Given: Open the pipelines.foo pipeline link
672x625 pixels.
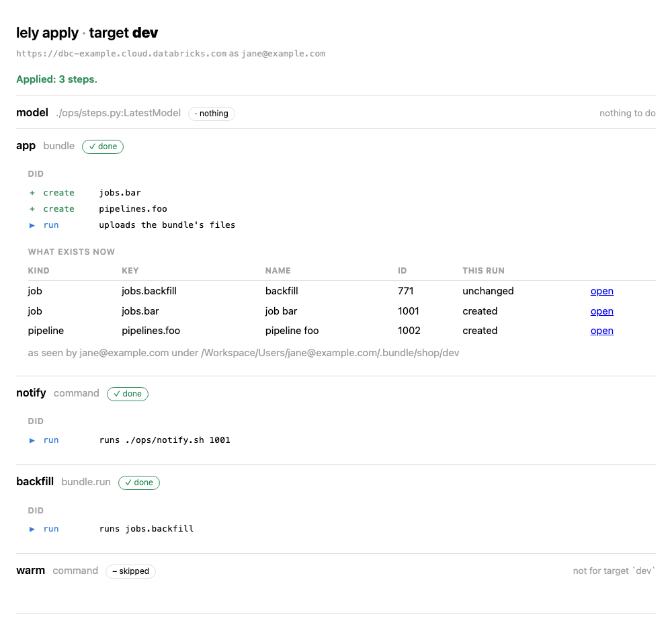Looking at the screenshot, I should (601, 331).
